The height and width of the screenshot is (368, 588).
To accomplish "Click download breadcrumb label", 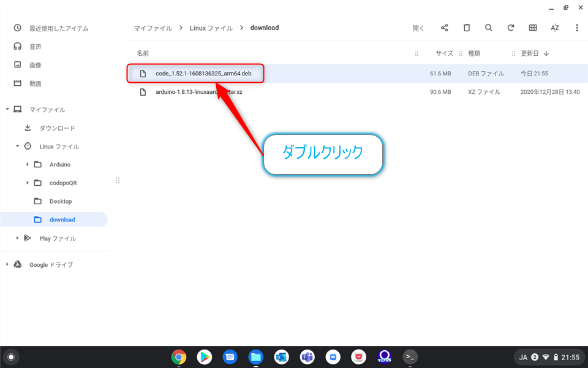I will 265,28.
